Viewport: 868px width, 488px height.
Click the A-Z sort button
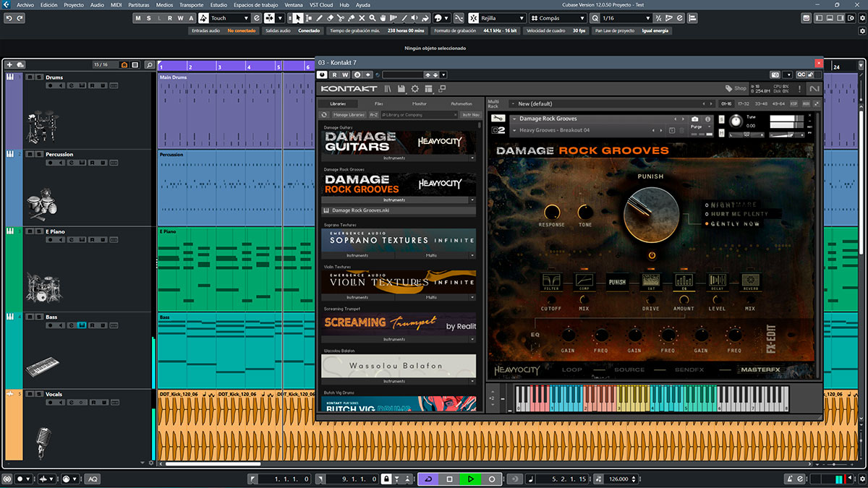click(374, 114)
